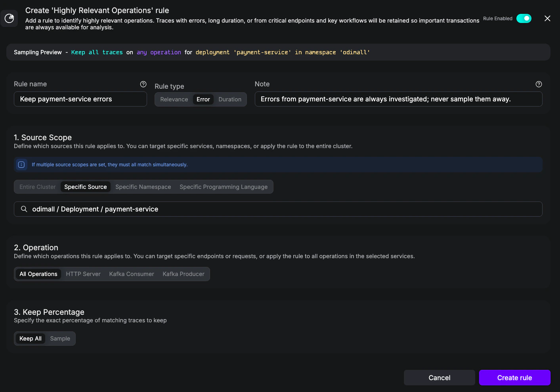Choose Specific Namespace scope
Image resolution: width=560 pixels, height=392 pixels.
(143, 187)
